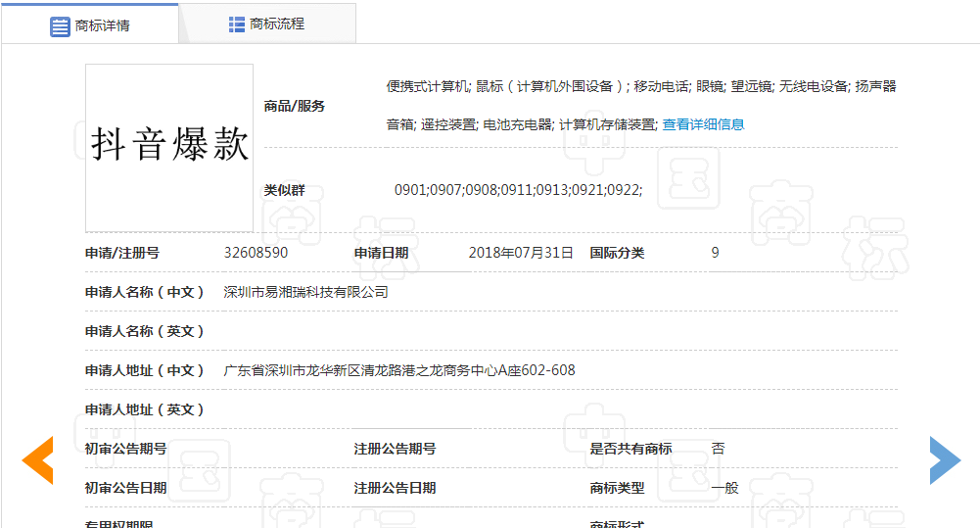Select application date 2018年07月31日
The width and height of the screenshot is (980, 528).
tap(521, 253)
